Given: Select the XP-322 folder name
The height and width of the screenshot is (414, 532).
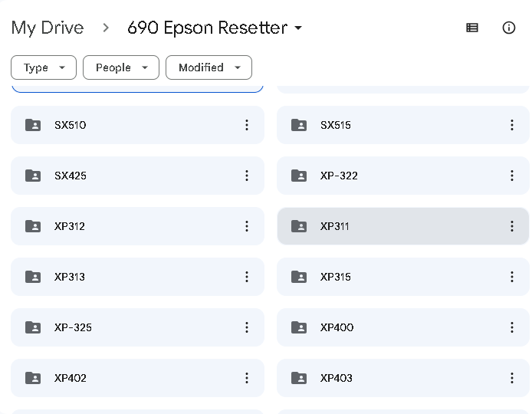Looking at the screenshot, I should coord(339,176).
